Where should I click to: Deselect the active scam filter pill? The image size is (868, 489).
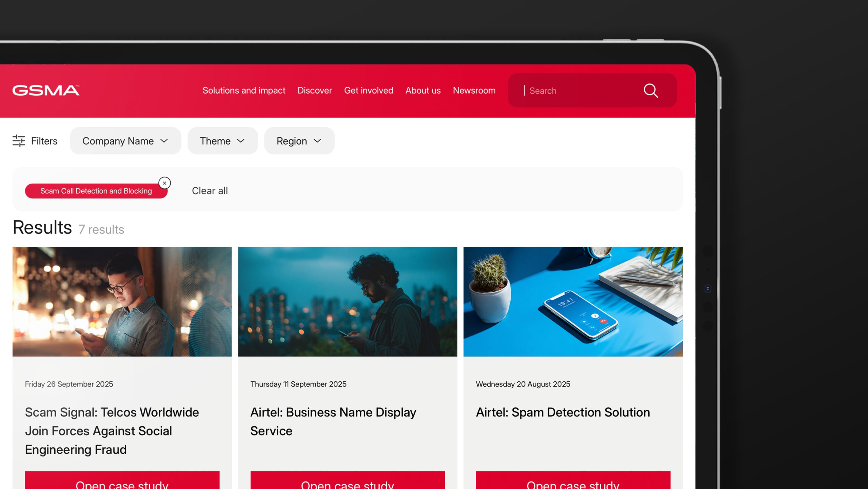[x=96, y=191]
